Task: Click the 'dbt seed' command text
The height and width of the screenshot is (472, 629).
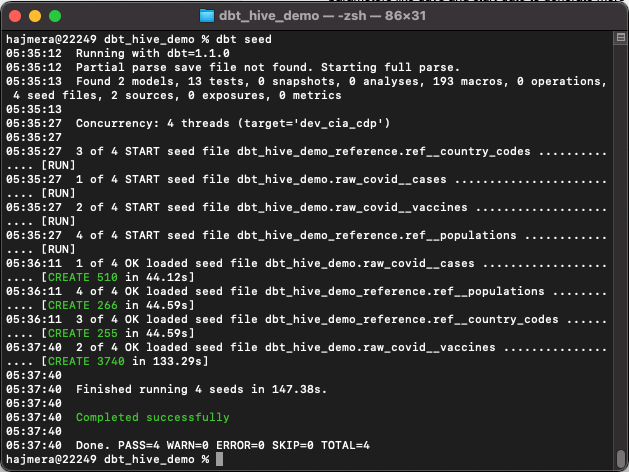Action: (243, 39)
